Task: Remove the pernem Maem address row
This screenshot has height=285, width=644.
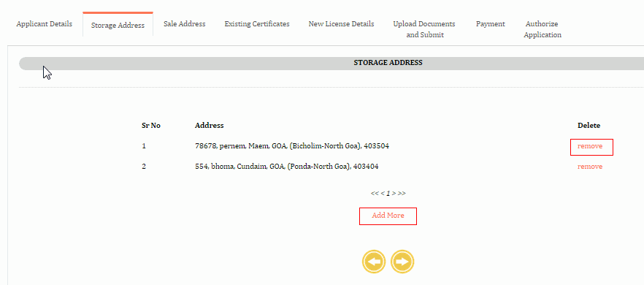Action: [590, 146]
